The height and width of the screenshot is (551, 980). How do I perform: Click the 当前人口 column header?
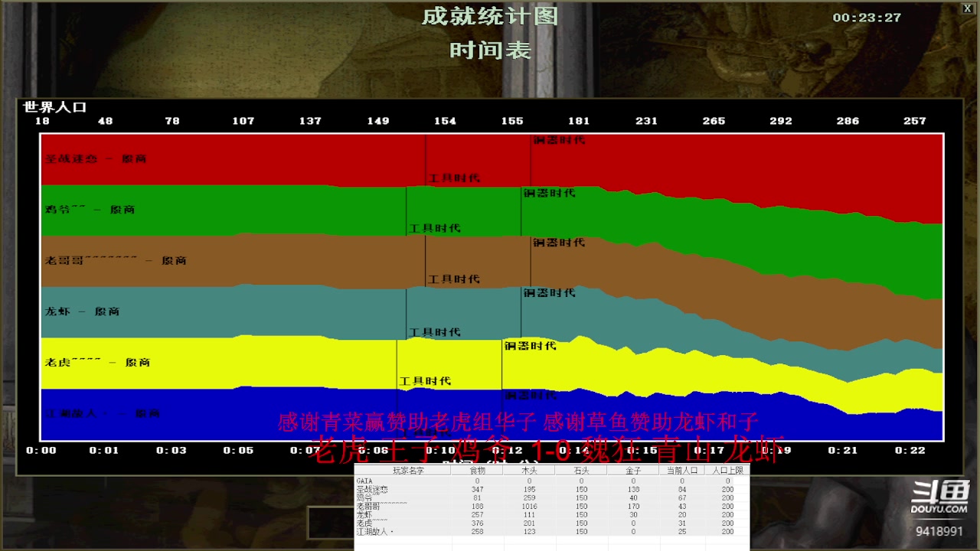(682, 471)
